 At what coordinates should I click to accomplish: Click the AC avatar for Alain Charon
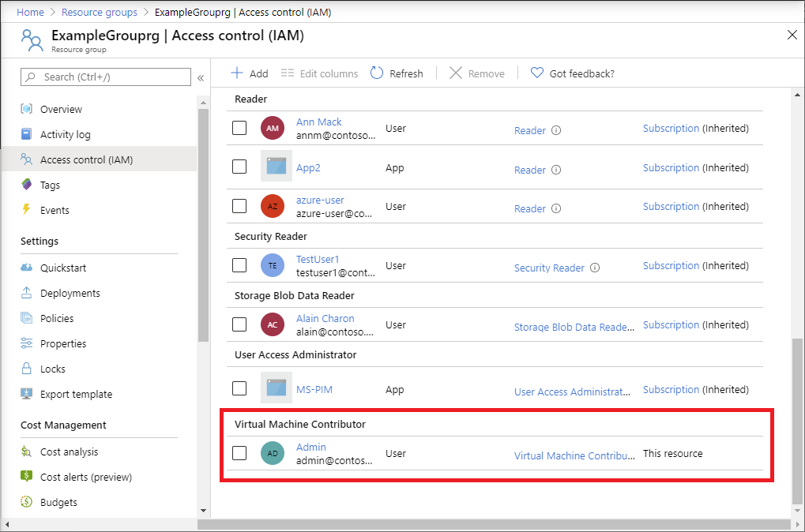pos(273,324)
